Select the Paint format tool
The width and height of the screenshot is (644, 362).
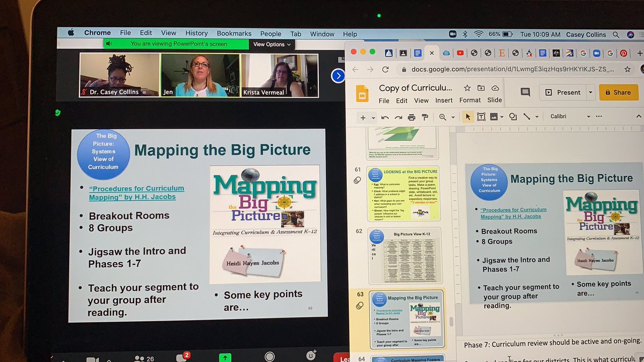[x=425, y=117]
